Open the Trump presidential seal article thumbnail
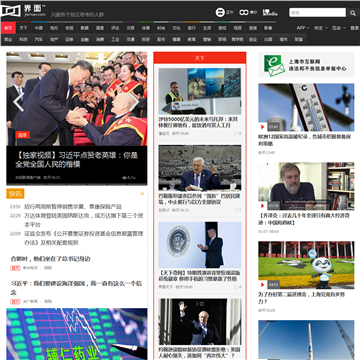Viewport: 360px width, 360px height. click(x=200, y=245)
